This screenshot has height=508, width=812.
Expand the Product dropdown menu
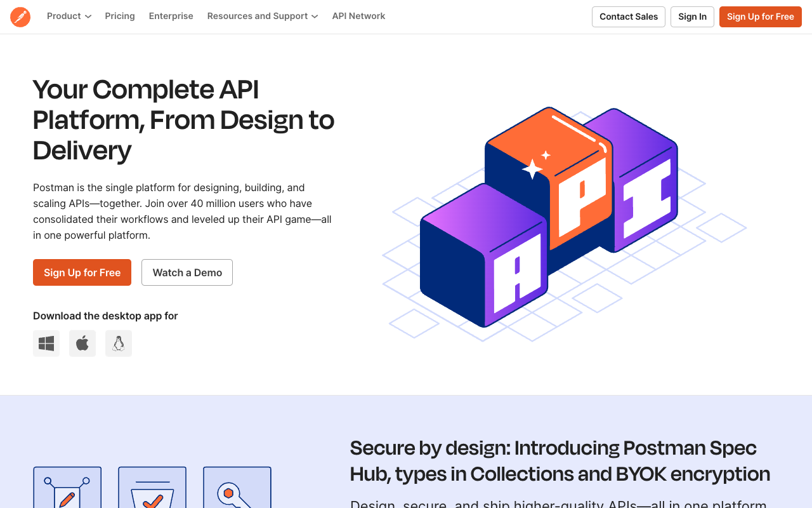coord(69,16)
